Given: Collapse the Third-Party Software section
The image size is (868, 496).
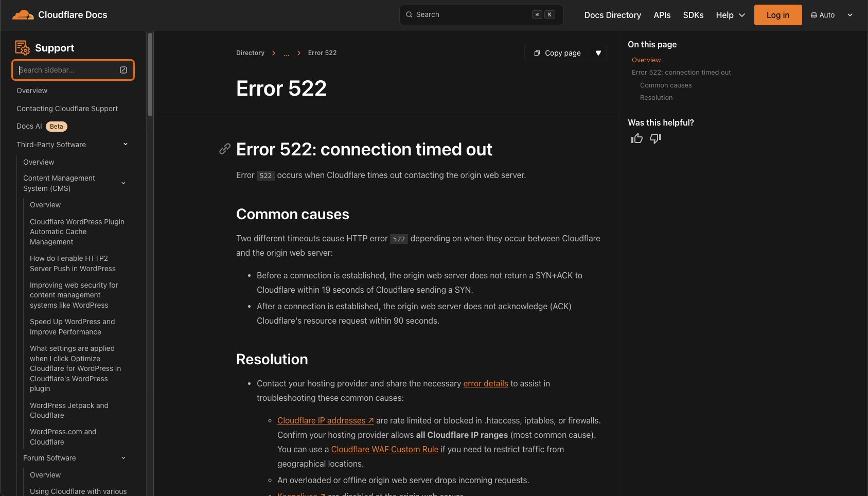Looking at the screenshot, I should click(125, 145).
